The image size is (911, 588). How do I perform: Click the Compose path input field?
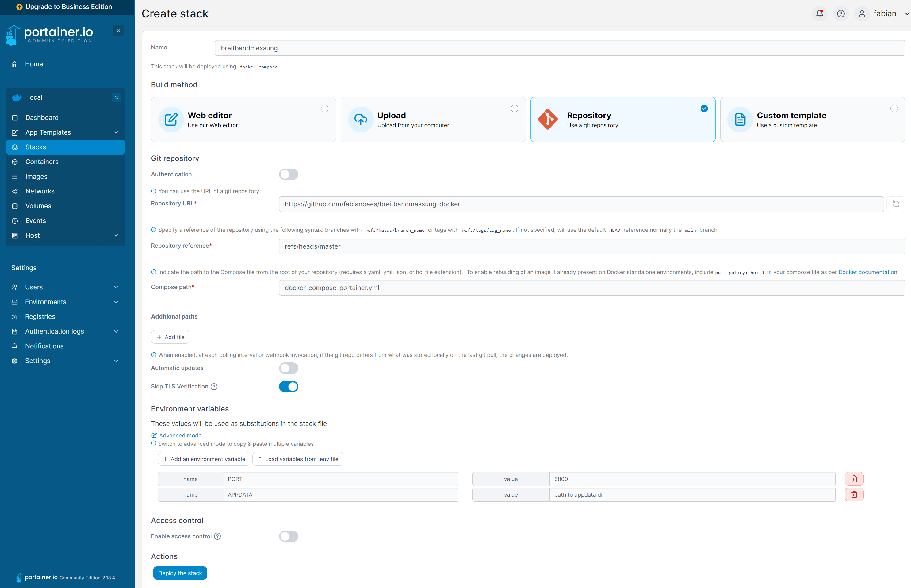pos(591,288)
